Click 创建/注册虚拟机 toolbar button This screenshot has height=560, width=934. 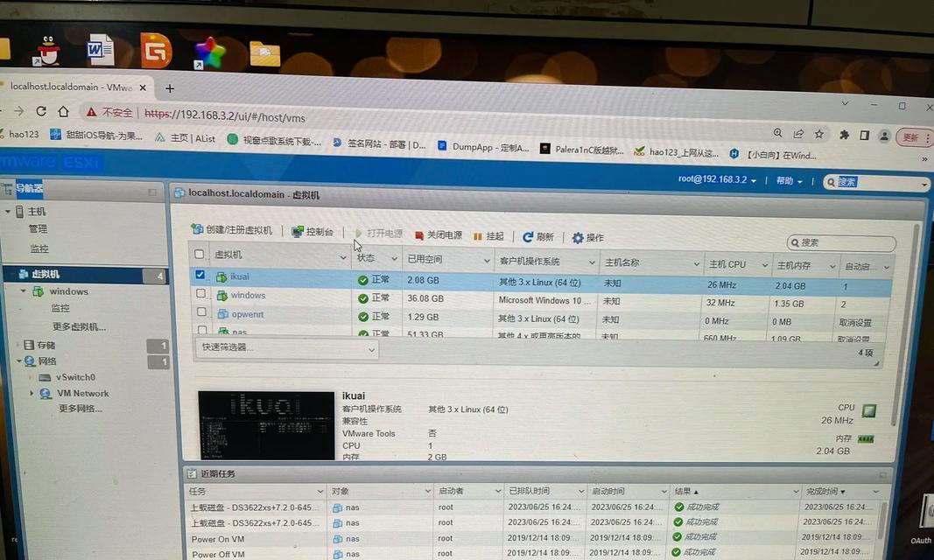[232, 229]
